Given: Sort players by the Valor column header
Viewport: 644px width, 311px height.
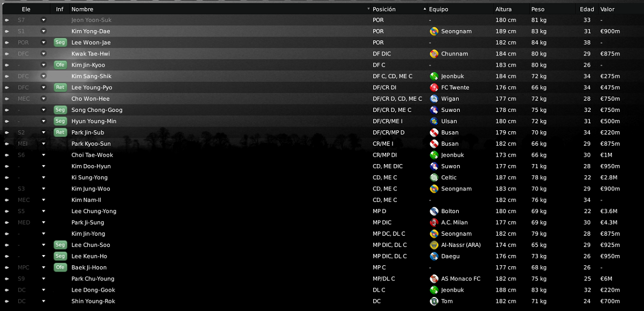Looking at the screenshot, I should tap(607, 9).
